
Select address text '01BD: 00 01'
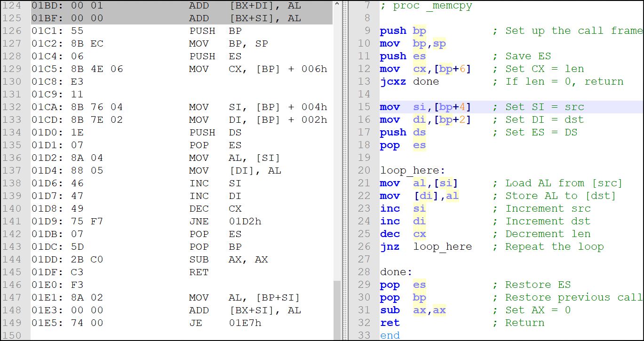[67, 6]
